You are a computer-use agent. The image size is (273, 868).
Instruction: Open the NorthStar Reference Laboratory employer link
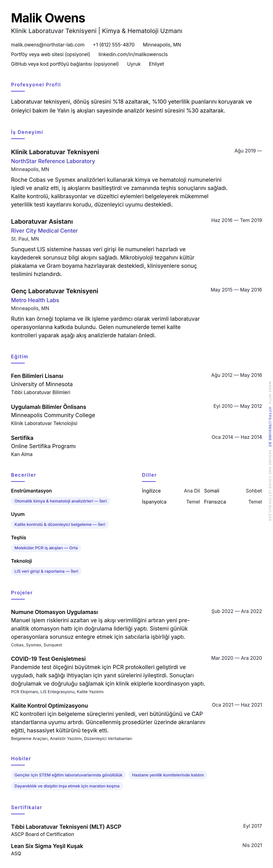click(x=53, y=161)
